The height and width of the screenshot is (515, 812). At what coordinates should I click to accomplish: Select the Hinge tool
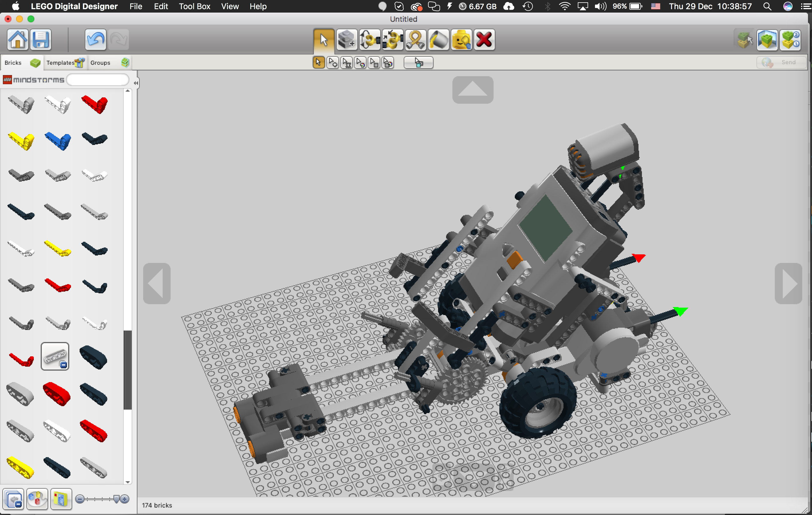coord(370,40)
